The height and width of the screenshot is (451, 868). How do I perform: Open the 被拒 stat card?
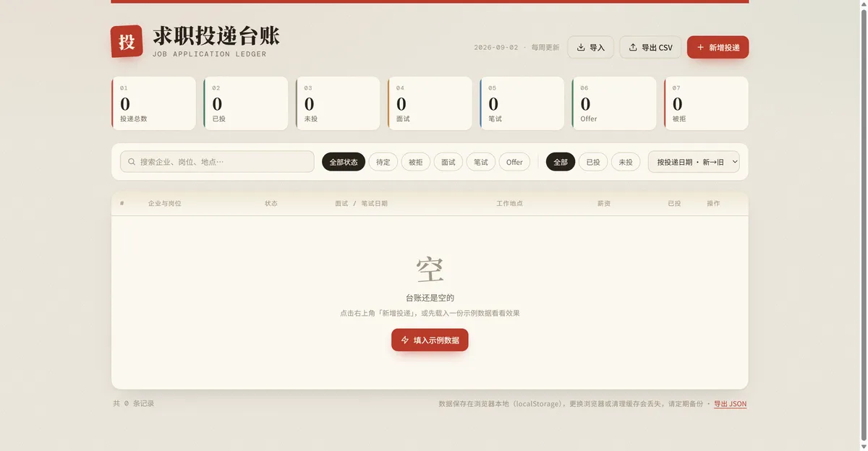tap(706, 103)
